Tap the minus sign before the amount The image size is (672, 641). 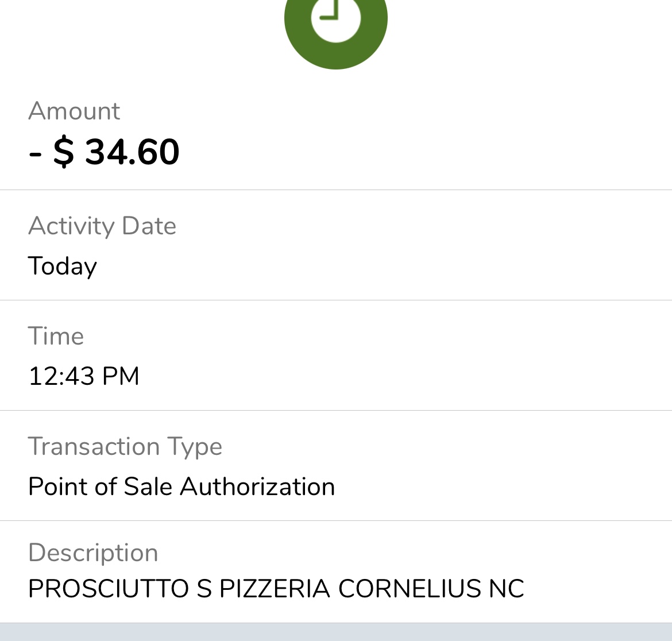pos(35,154)
